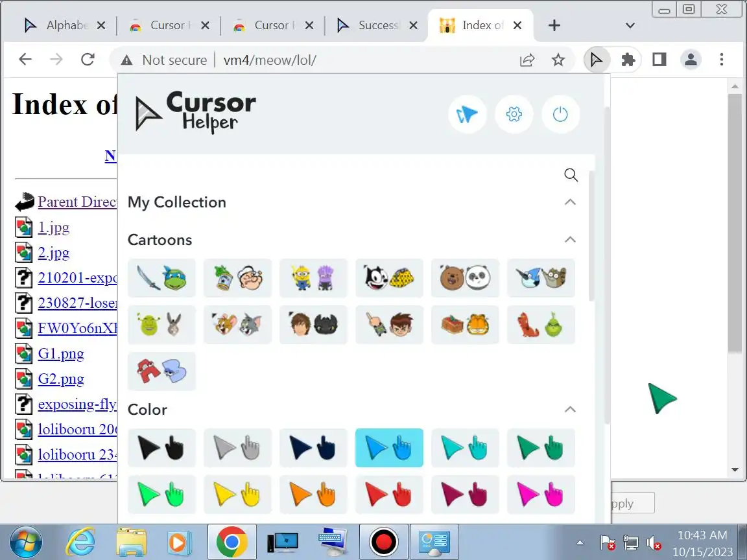Image resolution: width=747 pixels, height=560 pixels.
Task: Choose the red cursor
Action: point(389,495)
